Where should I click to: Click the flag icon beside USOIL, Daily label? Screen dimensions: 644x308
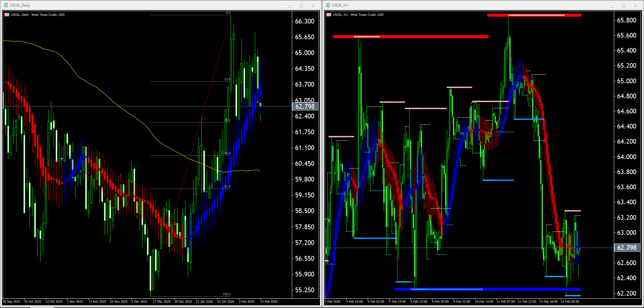tap(7, 15)
